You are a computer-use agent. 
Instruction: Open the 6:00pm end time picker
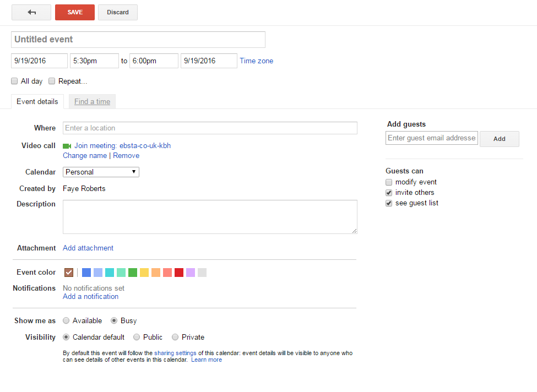pyautogui.click(x=154, y=61)
